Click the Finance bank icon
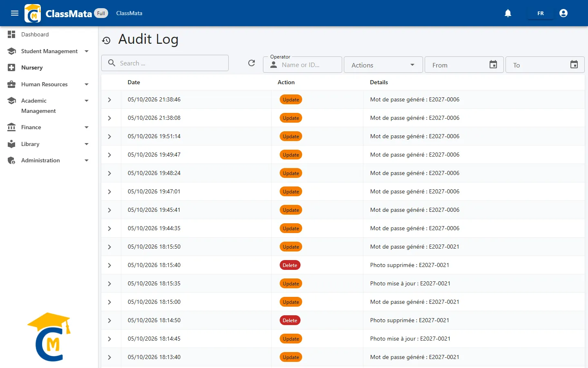 [x=11, y=127]
